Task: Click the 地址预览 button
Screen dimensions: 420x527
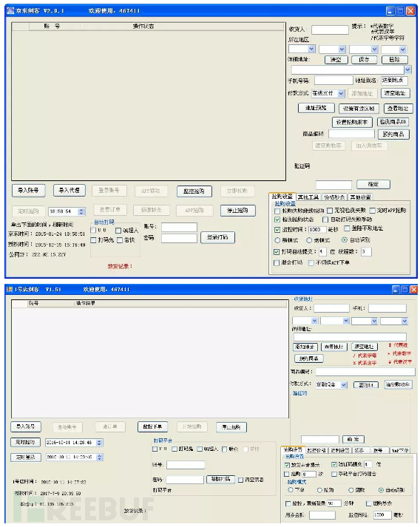Action: click(316, 108)
